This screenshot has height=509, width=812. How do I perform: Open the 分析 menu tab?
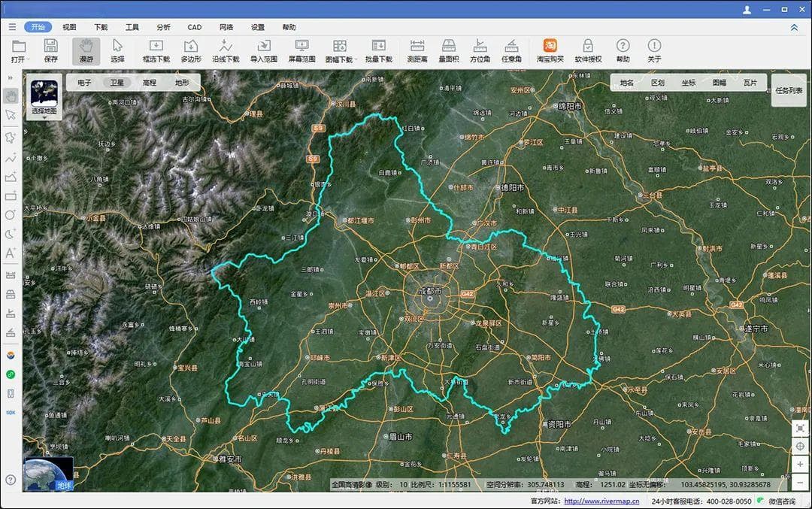point(164,27)
